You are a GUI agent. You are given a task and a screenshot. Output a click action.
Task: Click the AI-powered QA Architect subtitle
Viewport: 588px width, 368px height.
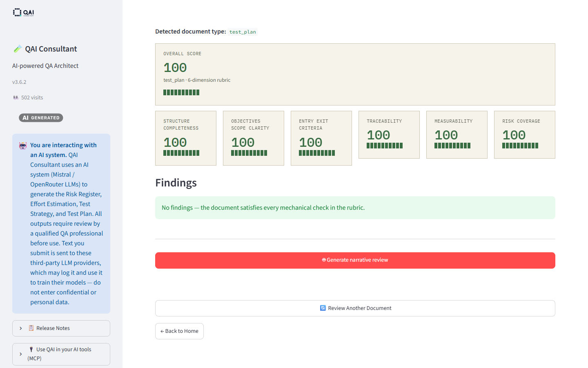[x=45, y=66]
